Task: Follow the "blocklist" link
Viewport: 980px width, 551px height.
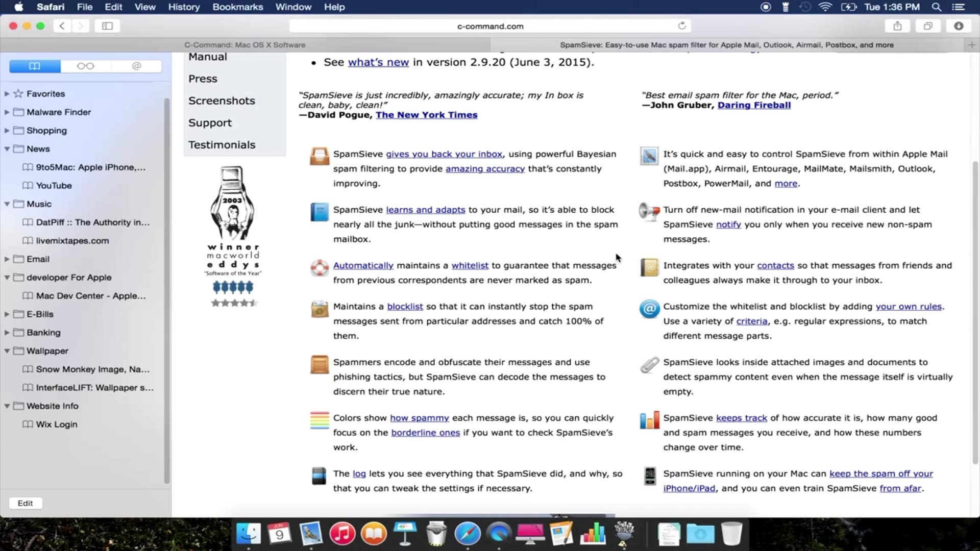Action: coord(405,307)
